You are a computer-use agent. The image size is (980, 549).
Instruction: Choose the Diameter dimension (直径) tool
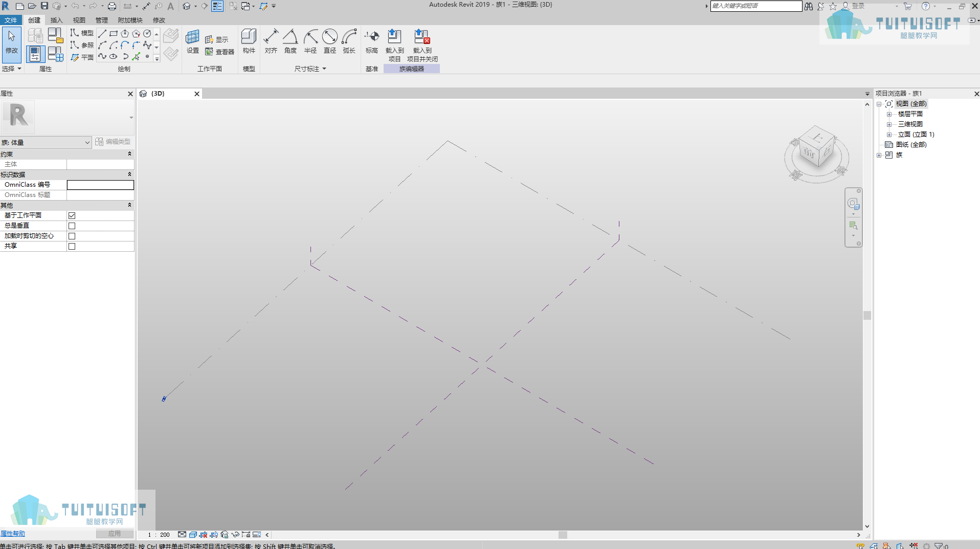(330, 42)
